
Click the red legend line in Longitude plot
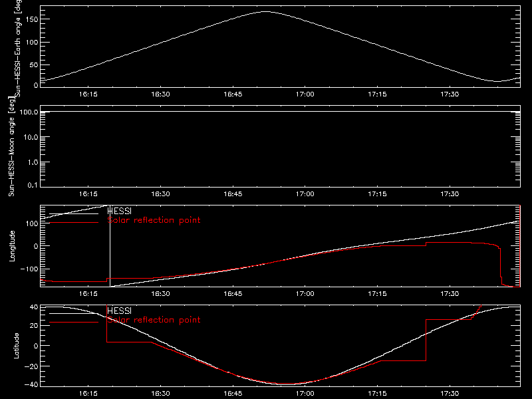(74, 223)
